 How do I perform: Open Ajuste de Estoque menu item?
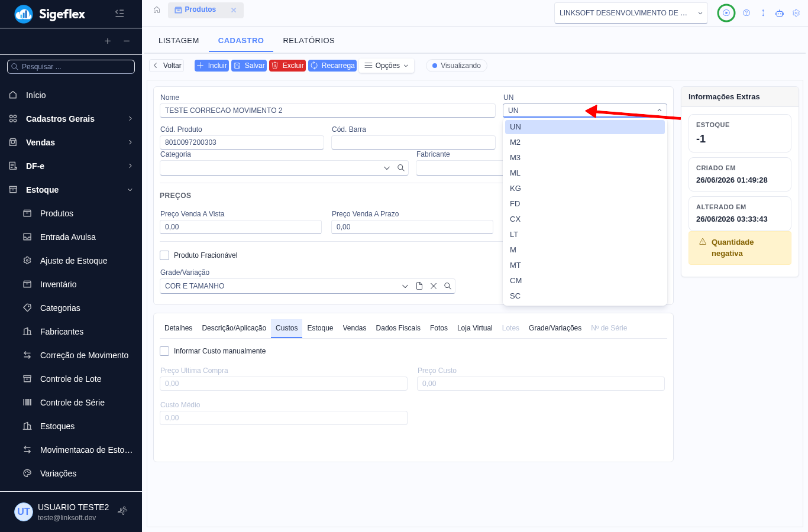tap(71, 261)
